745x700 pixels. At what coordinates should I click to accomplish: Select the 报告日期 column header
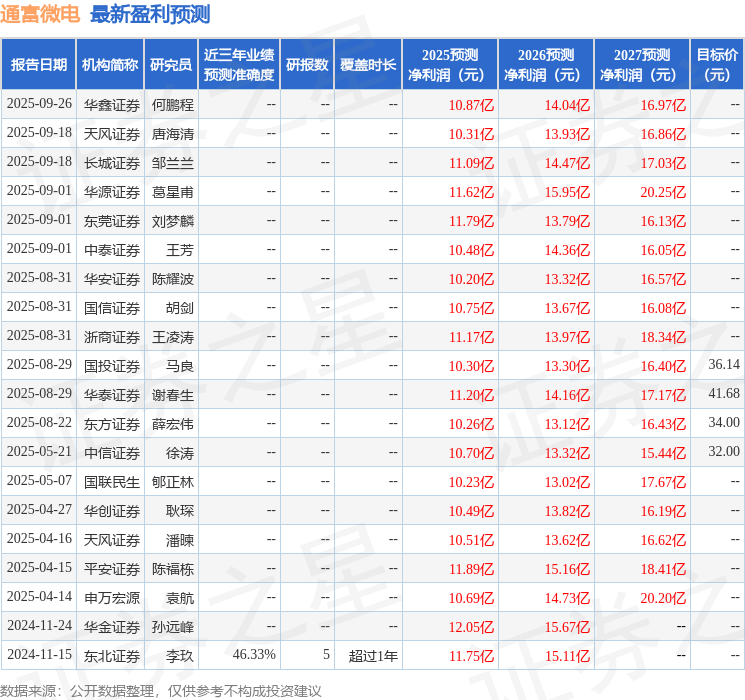point(39,65)
